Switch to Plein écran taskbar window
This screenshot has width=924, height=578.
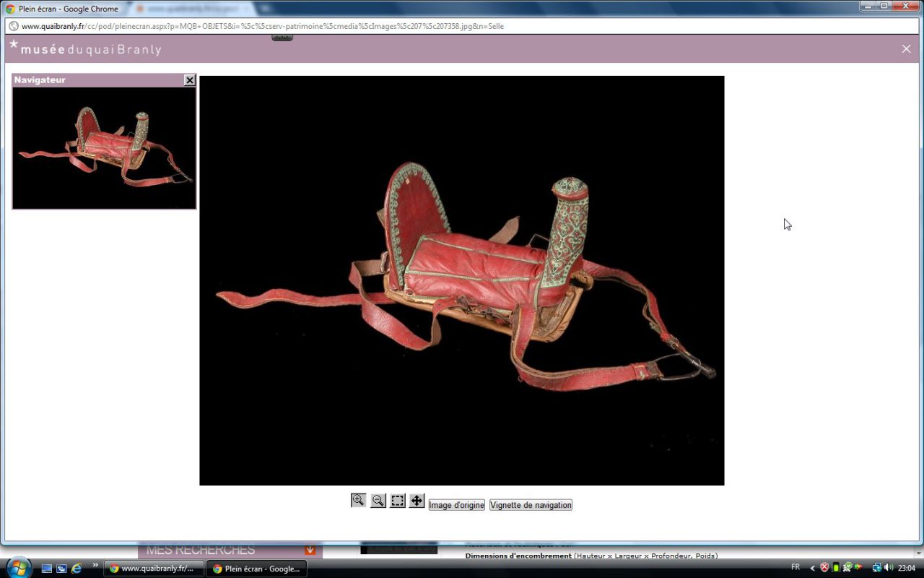coord(256,569)
